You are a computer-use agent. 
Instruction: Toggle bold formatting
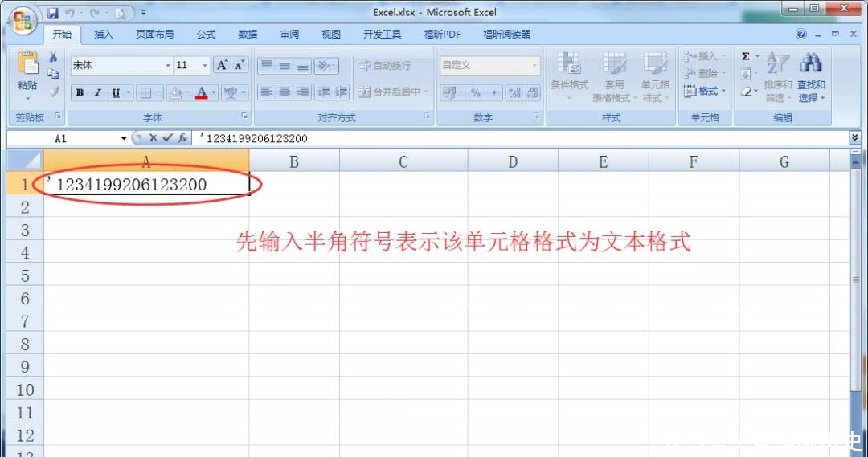80,92
